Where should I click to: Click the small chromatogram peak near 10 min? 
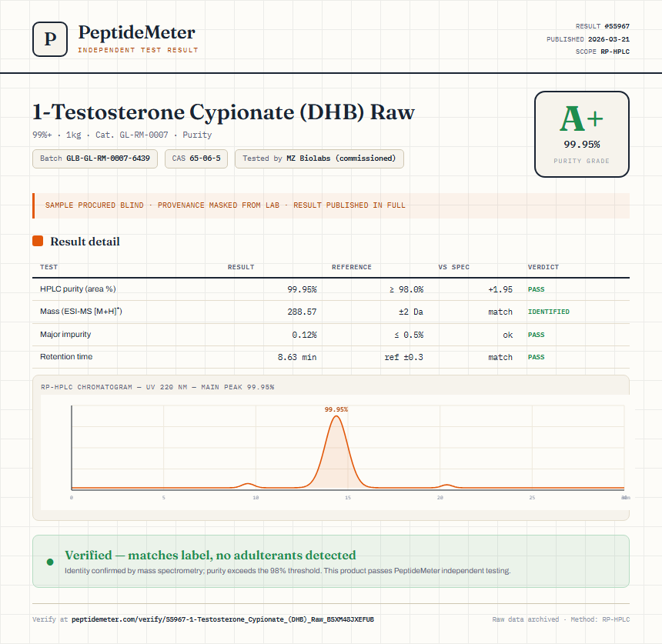pyautogui.click(x=248, y=486)
